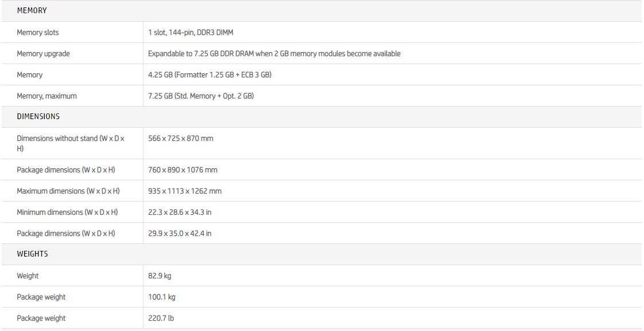
Task: Select the 100.1 kg package weight value
Action: tap(162, 297)
